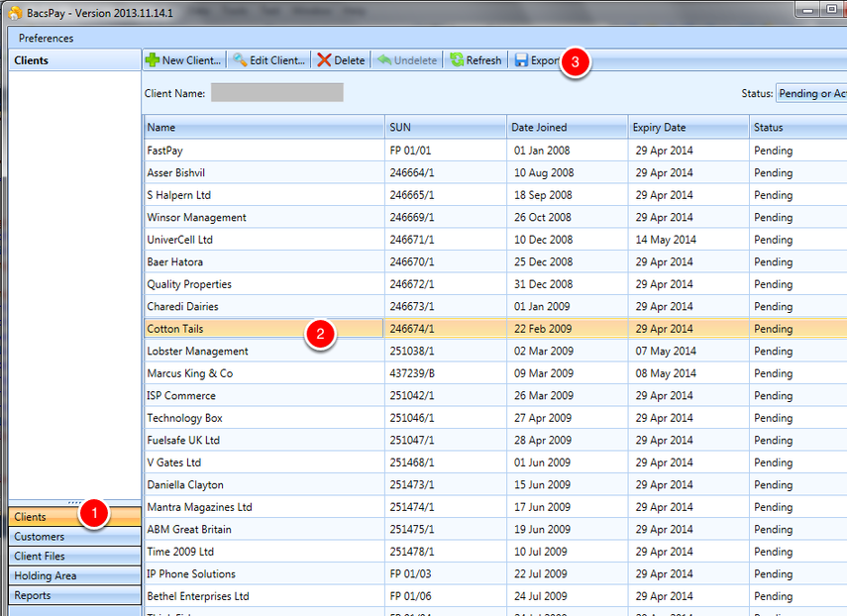Open the Status filter dropdown

[x=811, y=93]
